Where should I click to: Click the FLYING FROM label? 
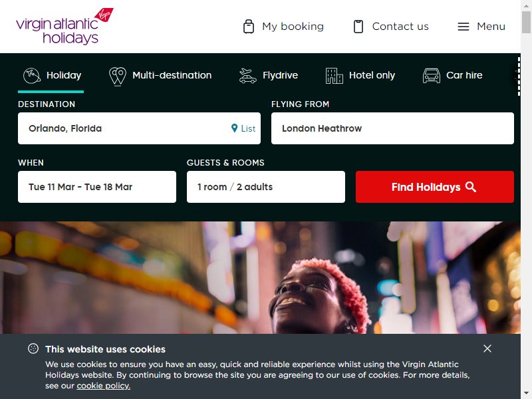coord(301,104)
